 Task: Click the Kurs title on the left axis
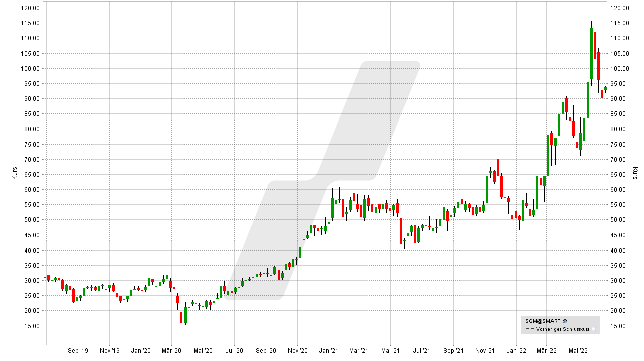14,173
